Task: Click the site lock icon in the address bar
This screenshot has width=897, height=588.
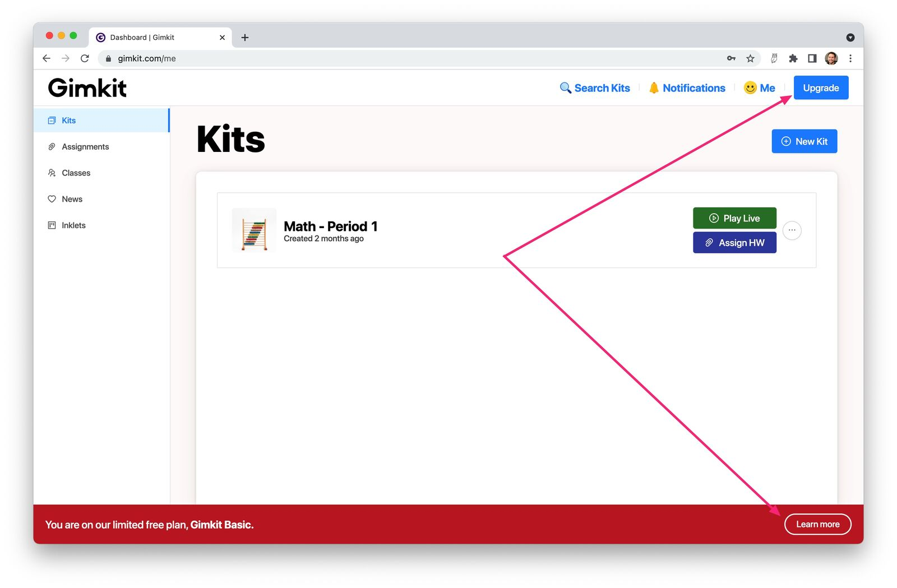Action: click(x=109, y=58)
